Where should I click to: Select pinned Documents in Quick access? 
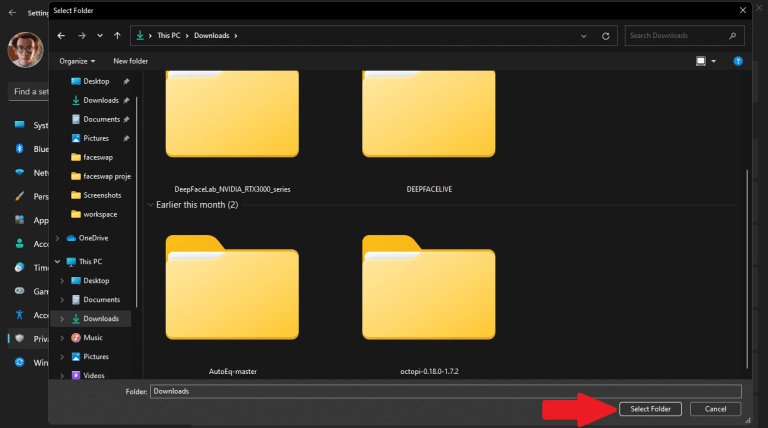point(101,119)
